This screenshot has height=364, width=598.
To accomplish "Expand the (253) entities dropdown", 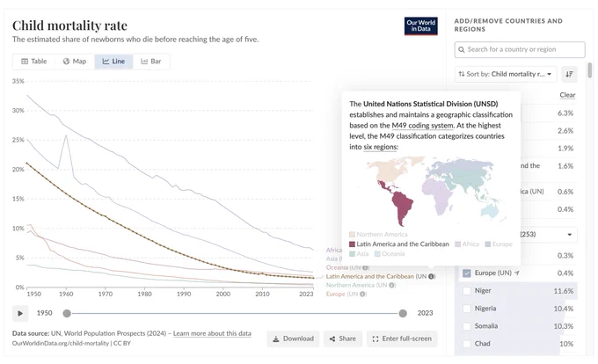I will pyautogui.click(x=549, y=235).
